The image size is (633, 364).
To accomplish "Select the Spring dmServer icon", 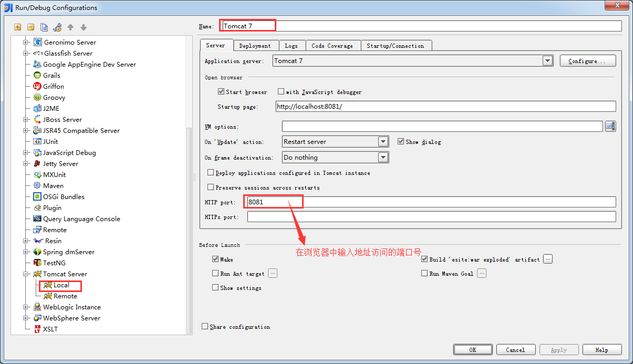I will click(x=37, y=252).
